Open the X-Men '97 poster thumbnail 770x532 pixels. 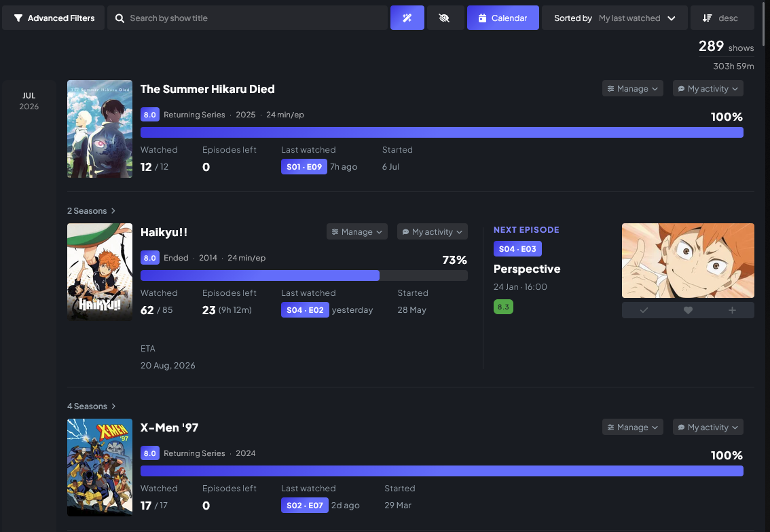pyautogui.click(x=100, y=468)
